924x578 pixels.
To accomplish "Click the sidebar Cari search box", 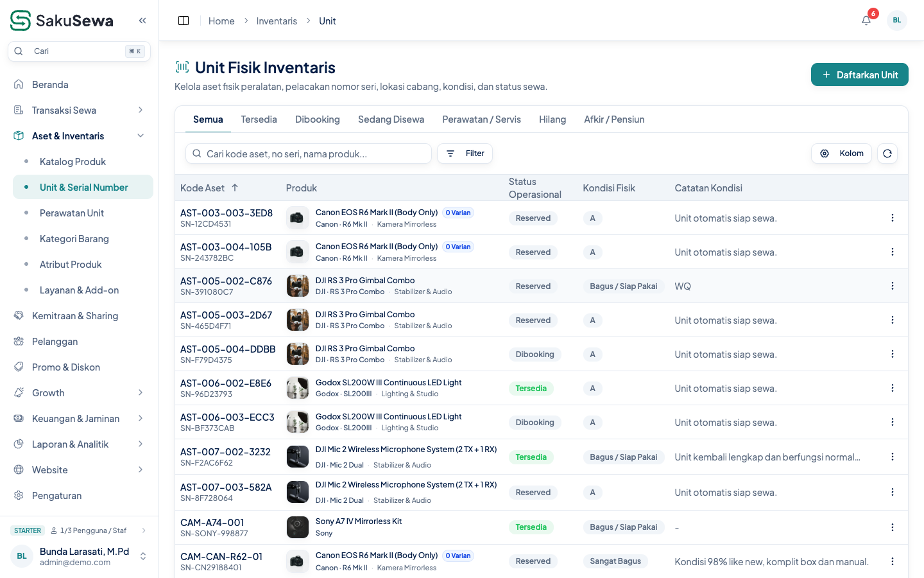I will [x=79, y=51].
